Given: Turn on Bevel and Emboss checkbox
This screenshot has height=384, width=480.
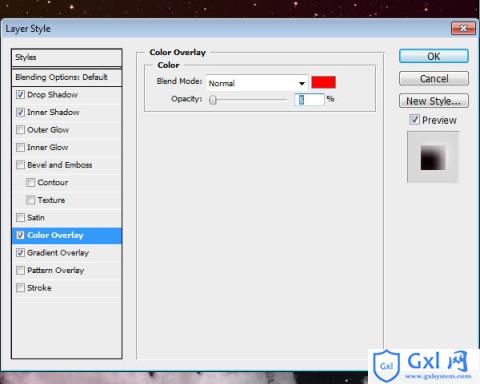Looking at the screenshot, I should point(20,165).
